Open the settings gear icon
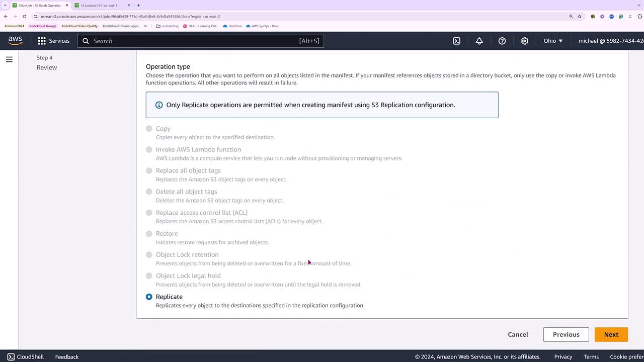Screen dimensions: 644x362 tap(524, 41)
